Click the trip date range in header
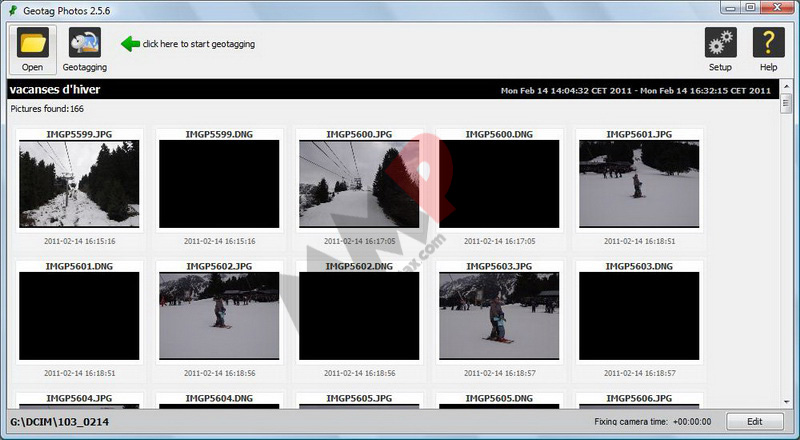 (x=636, y=91)
